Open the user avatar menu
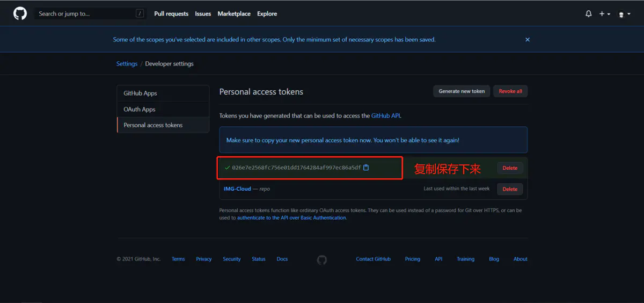Image resolution: width=644 pixels, height=303 pixels. click(624, 14)
